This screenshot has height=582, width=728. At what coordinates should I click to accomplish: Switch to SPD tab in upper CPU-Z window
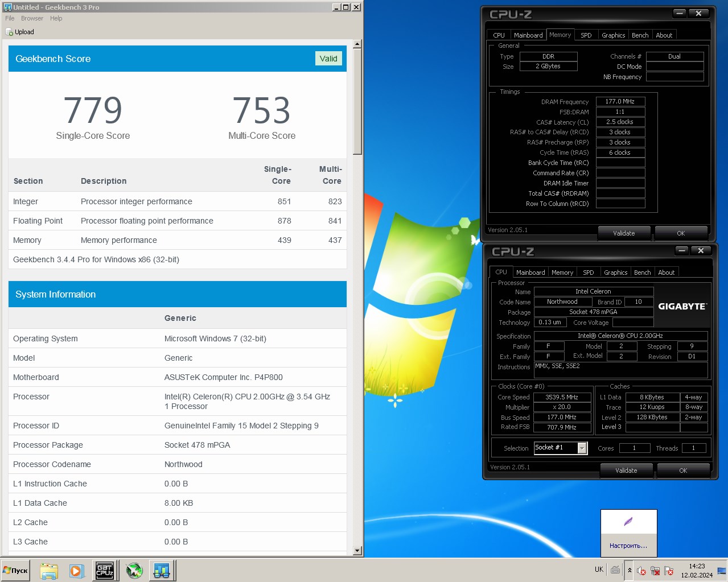586,35
